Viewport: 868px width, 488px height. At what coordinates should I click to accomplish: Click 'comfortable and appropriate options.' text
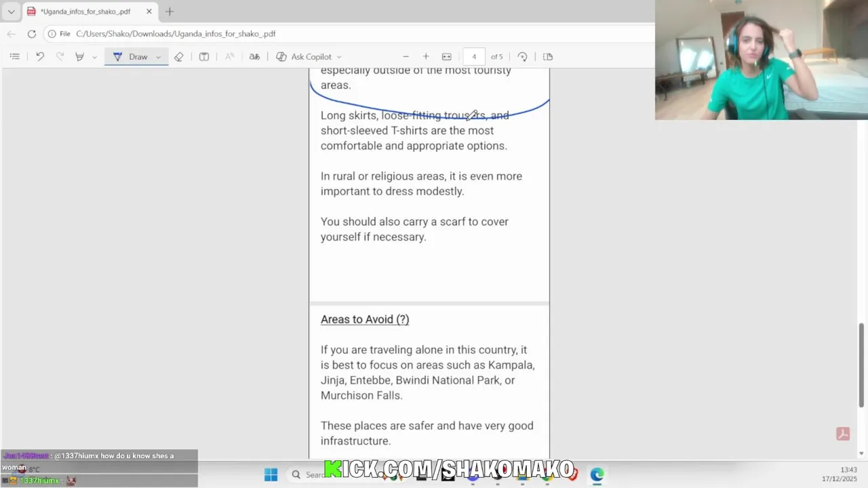[414, 146]
